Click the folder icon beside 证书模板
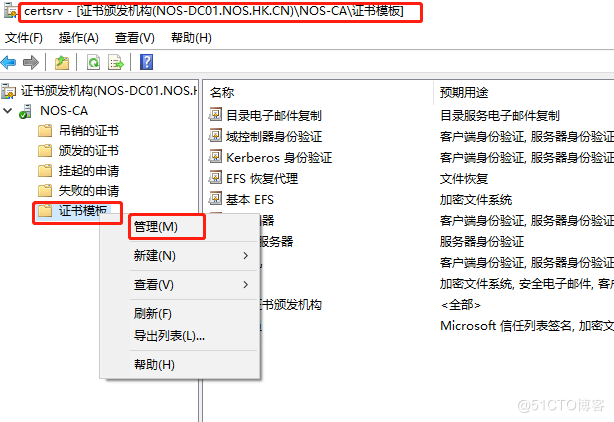This screenshot has width=614, height=422. tap(45, 211)
